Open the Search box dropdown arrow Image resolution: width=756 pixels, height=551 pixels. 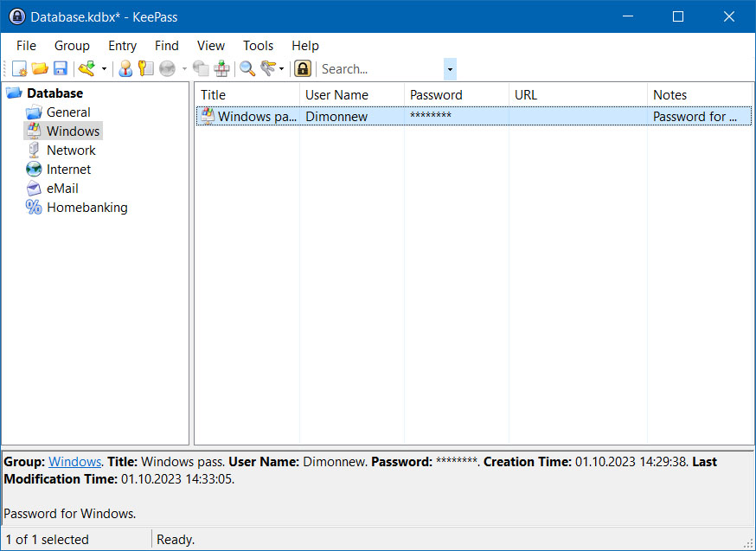click(x=450, y=69)
